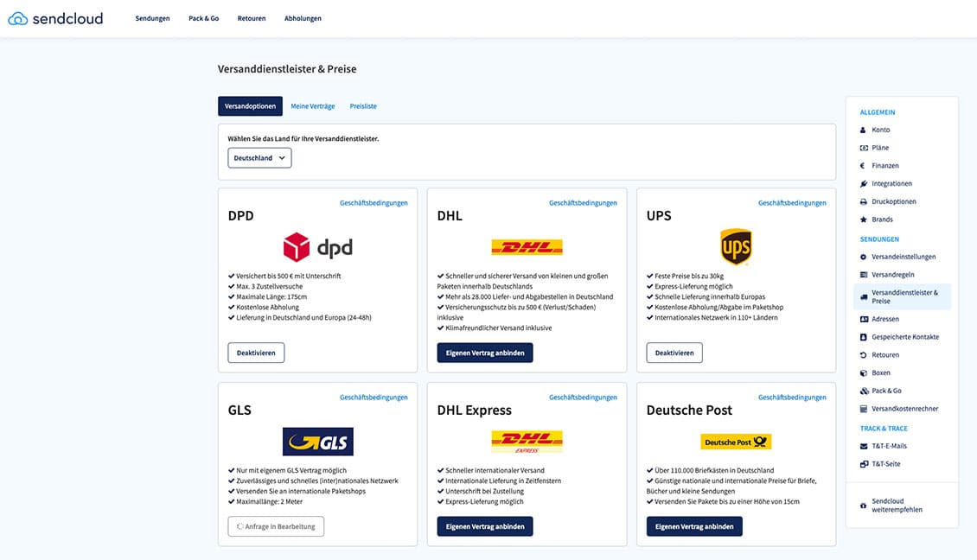The width and height of the screenshot is (977, 560).
Task: Click the Finanzen euro icon
Action: pyautogui.click(x=862, y=166)
